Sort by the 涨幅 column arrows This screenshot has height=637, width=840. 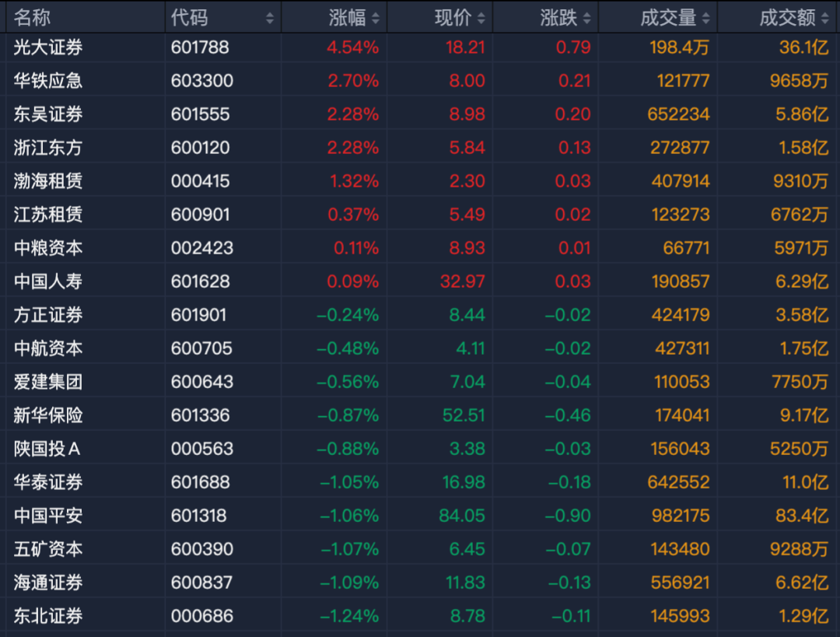375,18
